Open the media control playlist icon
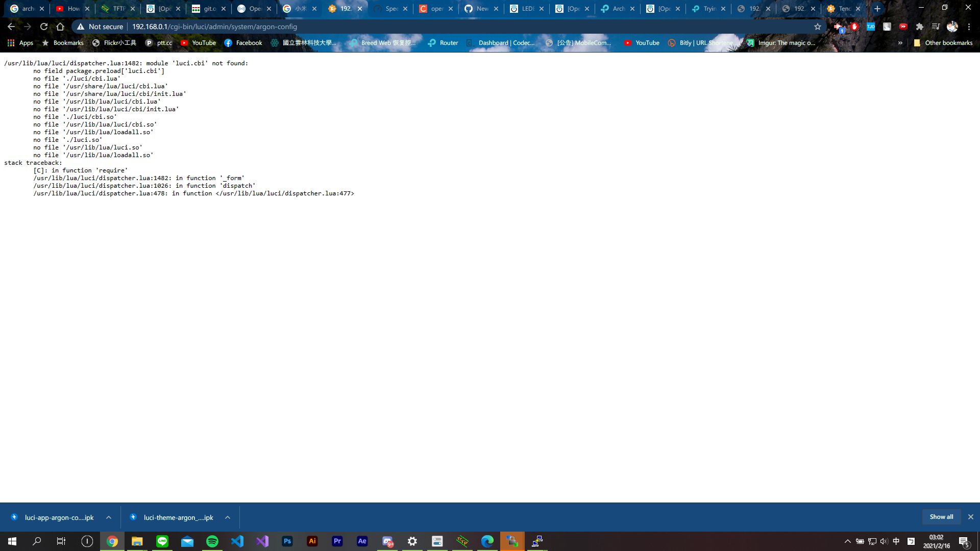Viewport: 980px width, 551px height. [x=936, y=27]
